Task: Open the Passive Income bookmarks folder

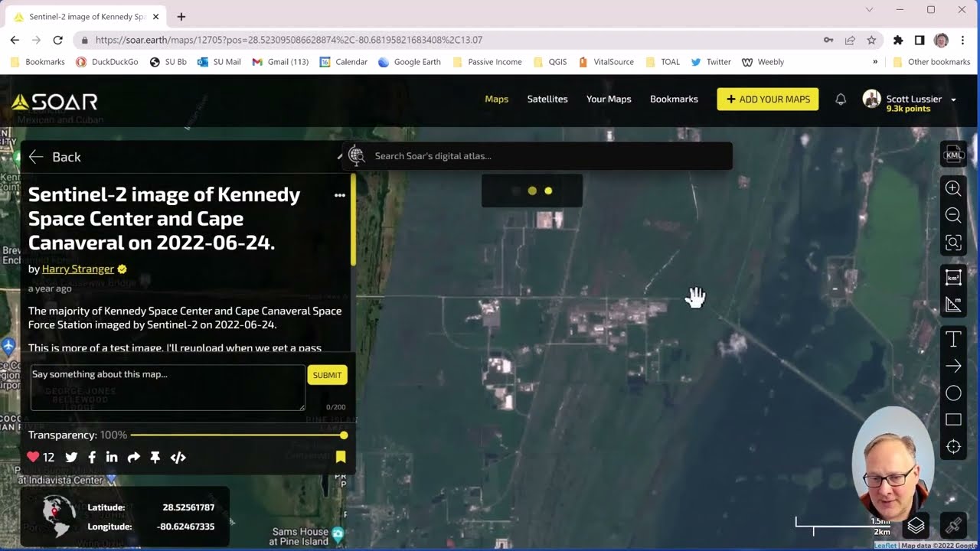Action: click(487, 62)
